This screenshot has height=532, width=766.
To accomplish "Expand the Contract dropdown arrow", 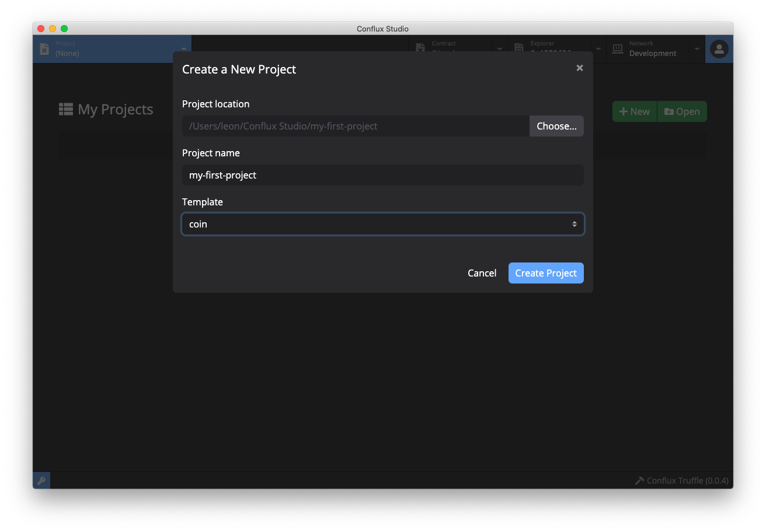I will point(500,49).
